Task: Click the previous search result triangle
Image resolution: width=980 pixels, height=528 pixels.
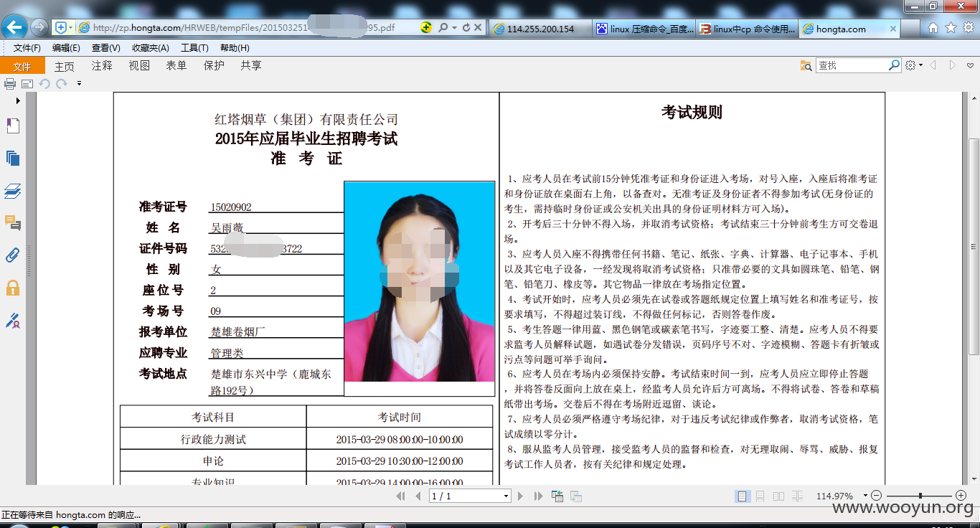Action: (x=933, y=65)
